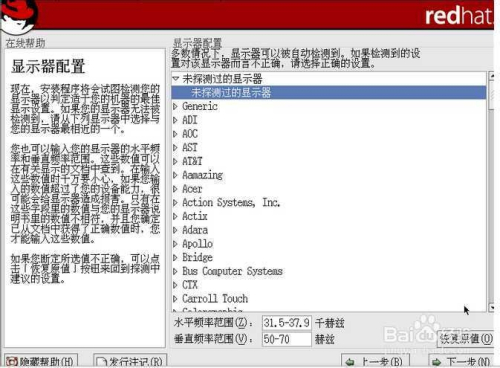Select the AOC manufacturer label
Viewport: 500px width, 368px height.
(x=190, y=134)
